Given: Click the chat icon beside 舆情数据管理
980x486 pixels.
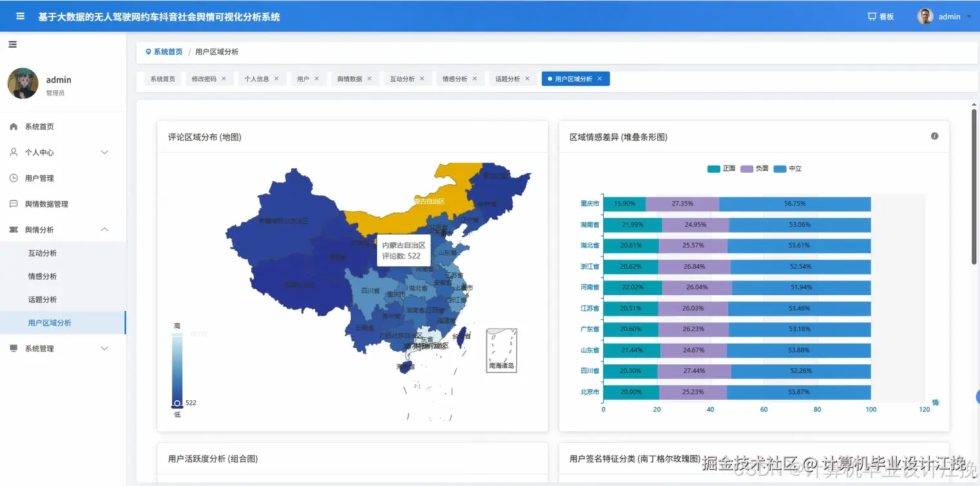Looking at the screenshot, I should click(x=14, y=204).
